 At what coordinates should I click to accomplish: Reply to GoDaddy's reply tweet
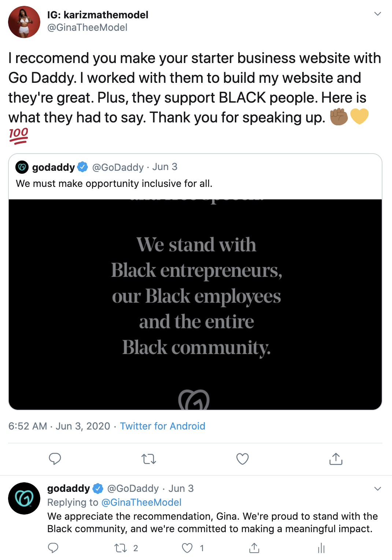pyautogui.click(x=53, y=548)
